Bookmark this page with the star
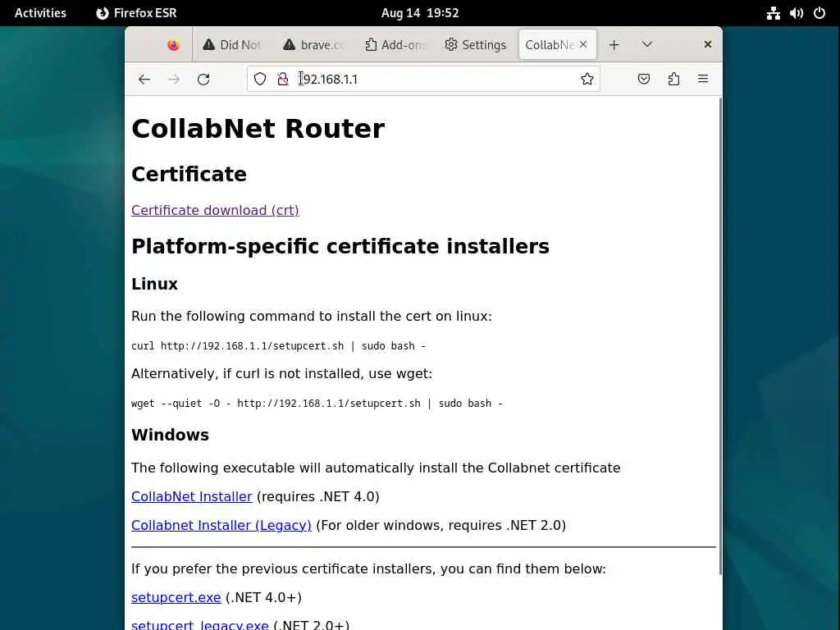Viewport: 840px width, 630px height. coord(587,79)
